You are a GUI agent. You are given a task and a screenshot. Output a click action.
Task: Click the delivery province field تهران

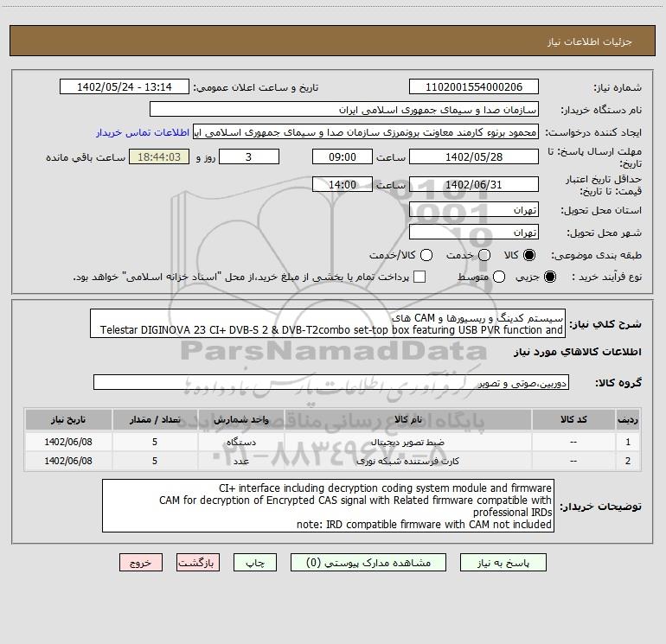(x=474, y=209)
